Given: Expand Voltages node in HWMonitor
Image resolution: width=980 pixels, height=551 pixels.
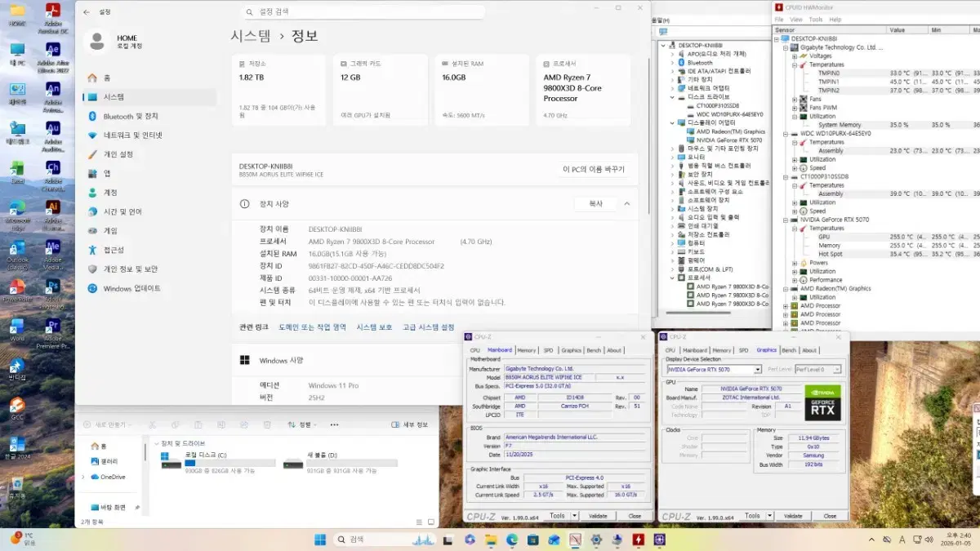Looking at the screenshot, I should coord(795,56).
